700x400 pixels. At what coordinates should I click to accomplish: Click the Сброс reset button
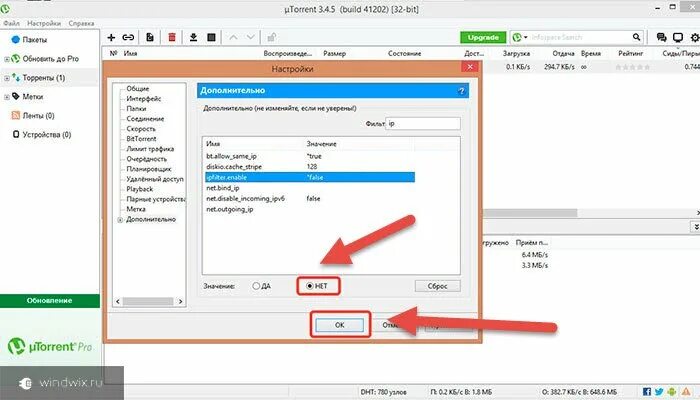[438, 286]
